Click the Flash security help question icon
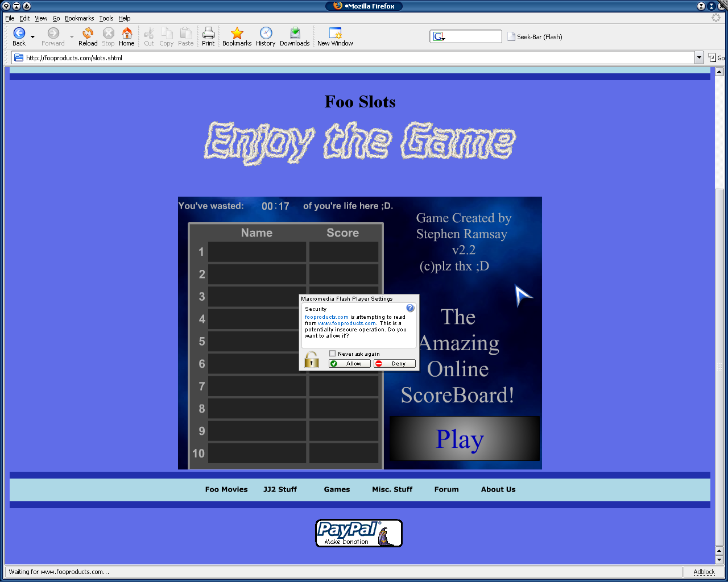Screen dimensions: 728x582 pyautogui.click(x=410, y=308)
